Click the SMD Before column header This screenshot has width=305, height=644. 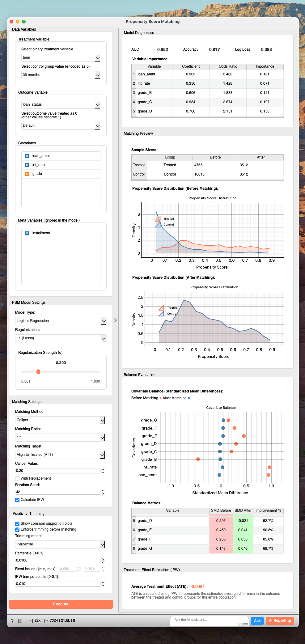coord(221,511)
